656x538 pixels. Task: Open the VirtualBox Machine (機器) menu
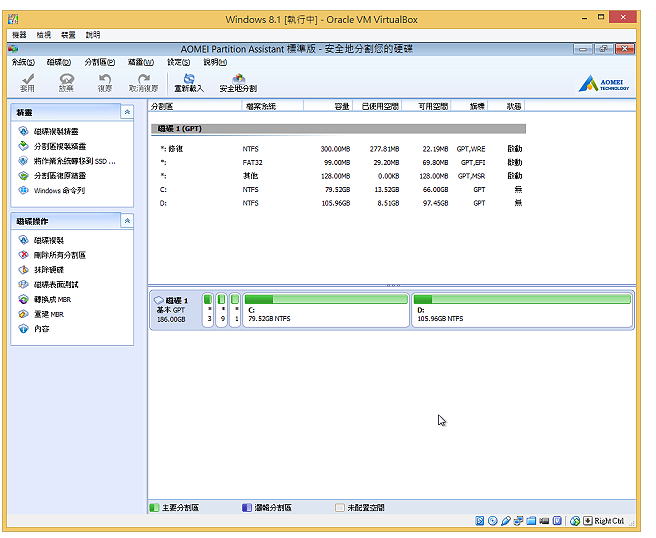[x=19, y=35]
